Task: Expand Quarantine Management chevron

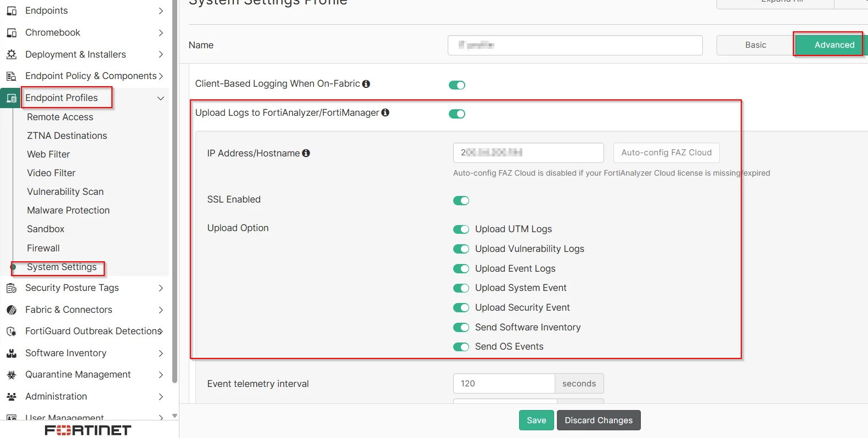Action: (161, 375)
